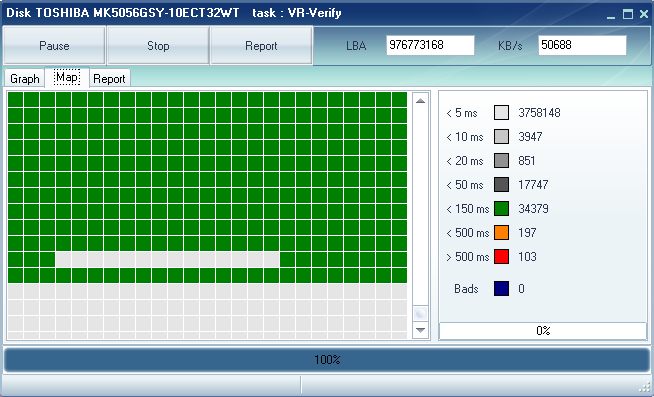Screen dimensions: 654x397
Task: Select the Map tab
Action: click(67, 78)
